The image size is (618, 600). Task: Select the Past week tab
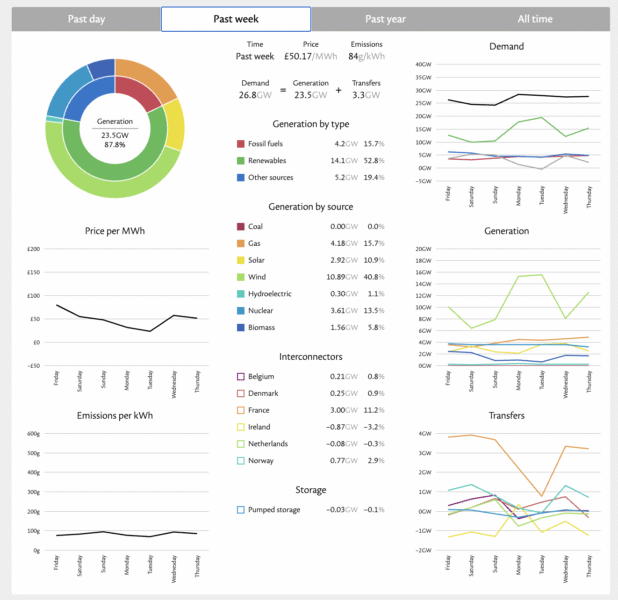point(235,19)
